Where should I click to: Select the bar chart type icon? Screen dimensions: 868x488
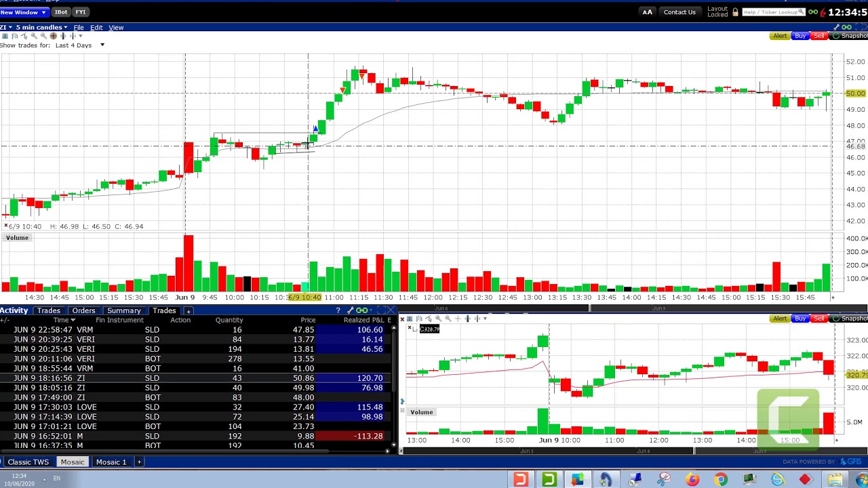pos(14,36)
